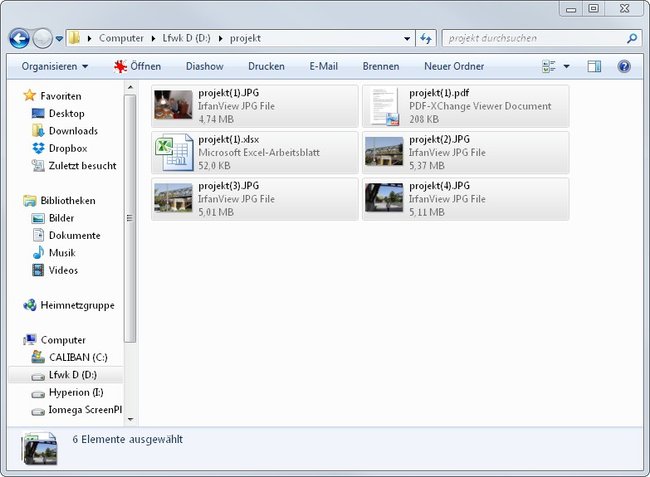The height and width of the screenshot is (477, 650).
Task: Click the Öffnen toolbar button
Action: click(x=138, y=66)
